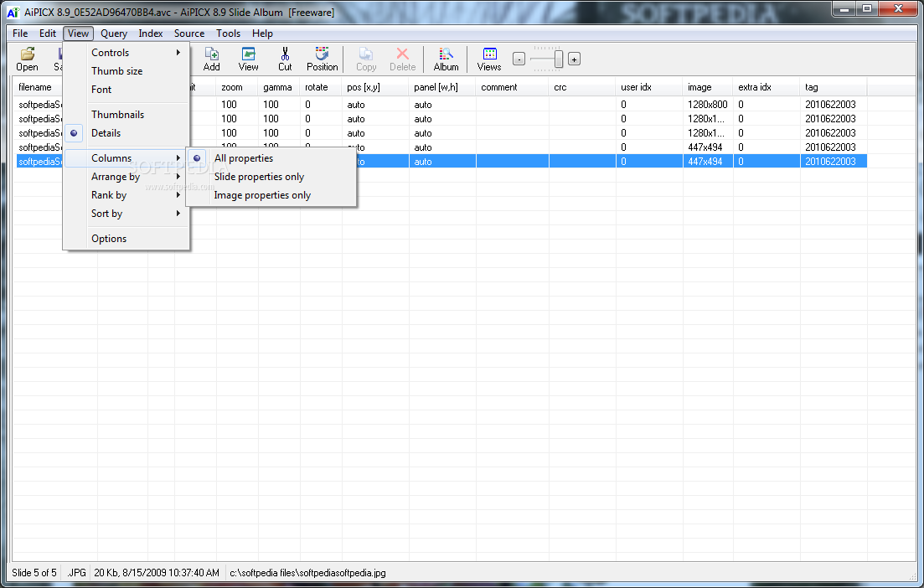Close the open View menu
This screenshot has height=588, width=924.
[79, 34]
